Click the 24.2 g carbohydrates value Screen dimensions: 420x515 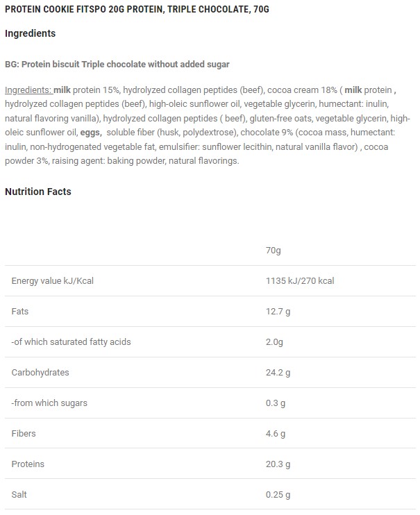coord(278,372)
